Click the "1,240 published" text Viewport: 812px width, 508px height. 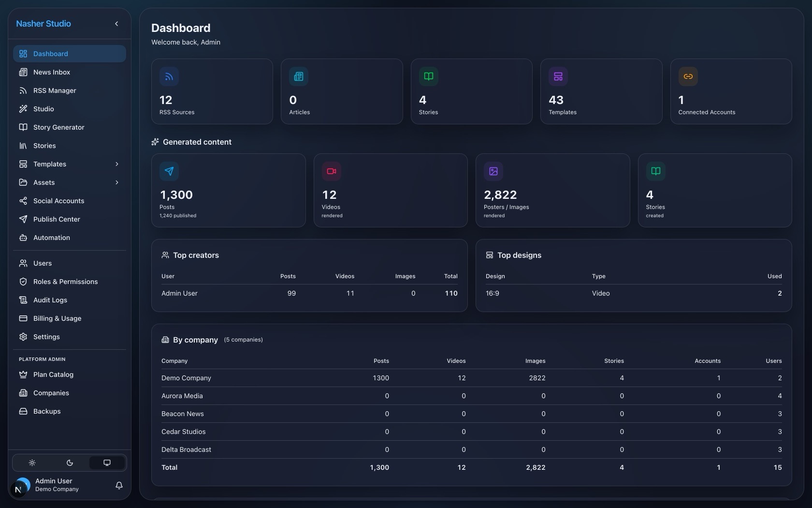tap(178, 216)
